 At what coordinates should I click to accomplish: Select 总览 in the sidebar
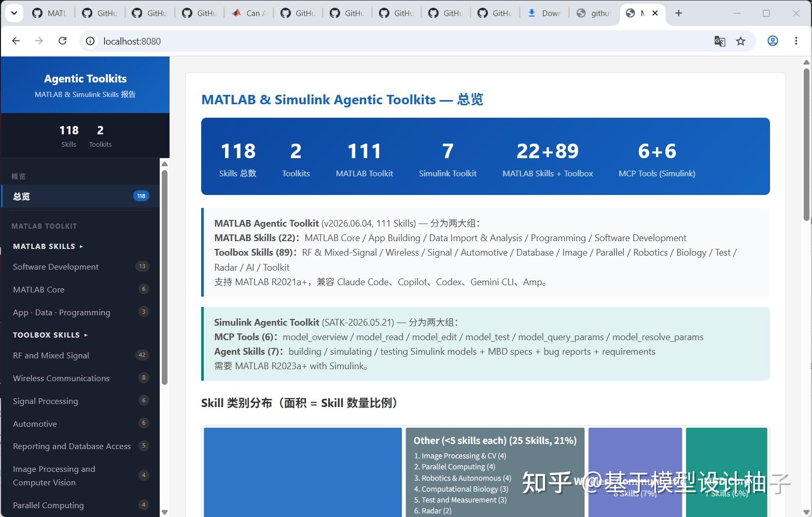coord(80,196)
